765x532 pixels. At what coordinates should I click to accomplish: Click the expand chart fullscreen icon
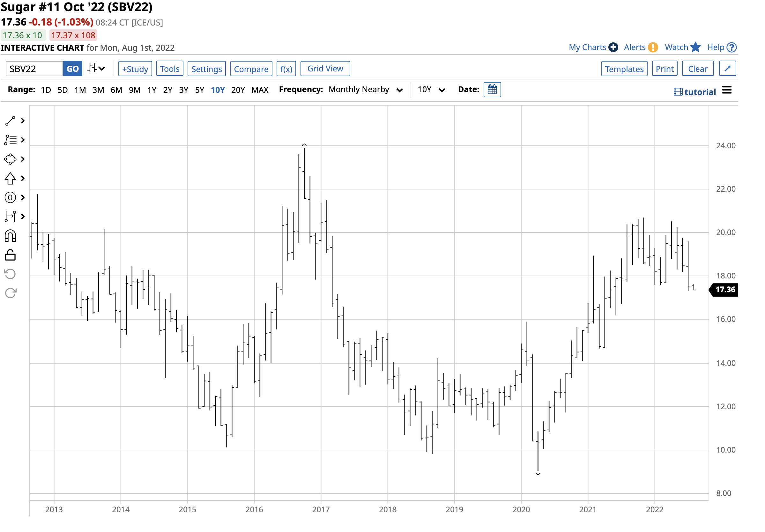tap(727, 69)
